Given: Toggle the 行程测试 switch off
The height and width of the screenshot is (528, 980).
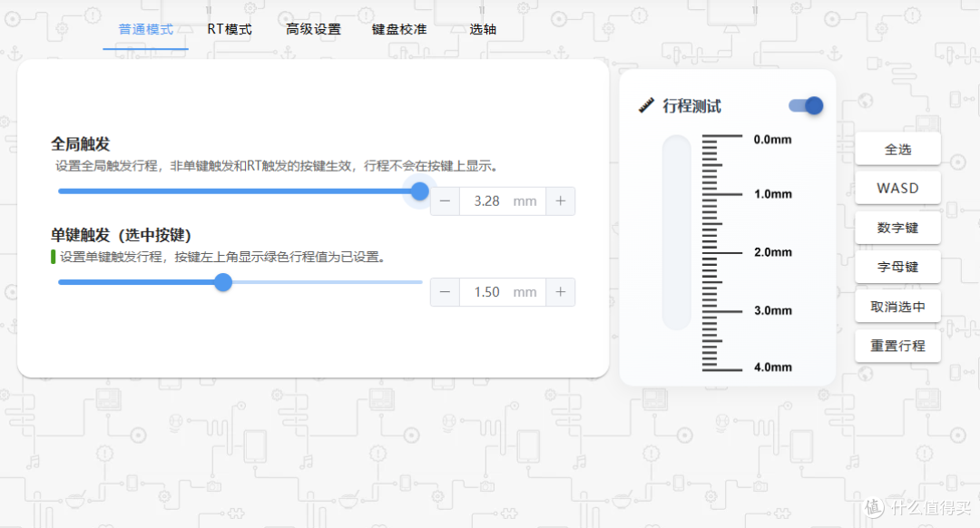Looking at the screenshot, I should click(806, 105).
